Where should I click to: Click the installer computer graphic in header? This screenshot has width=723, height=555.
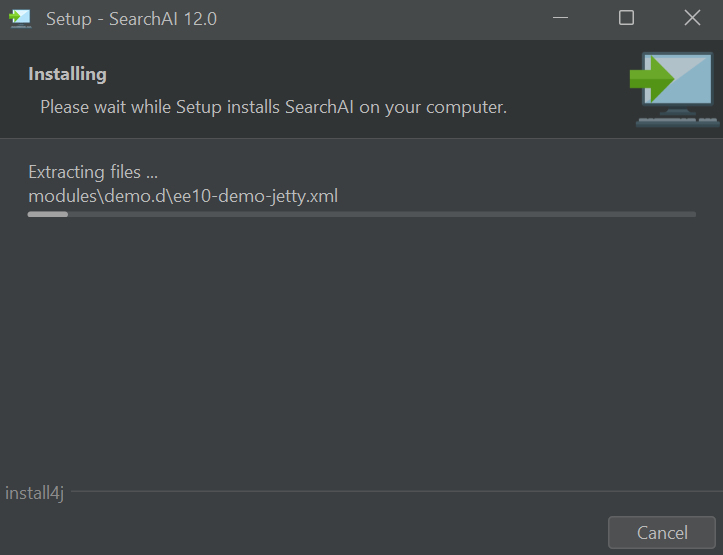(x=674, y=89)
